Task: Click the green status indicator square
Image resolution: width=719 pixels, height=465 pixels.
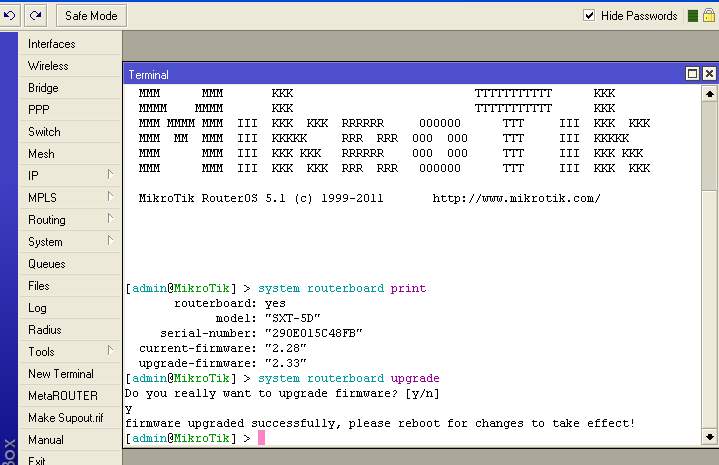Action: tap(693, 16)
